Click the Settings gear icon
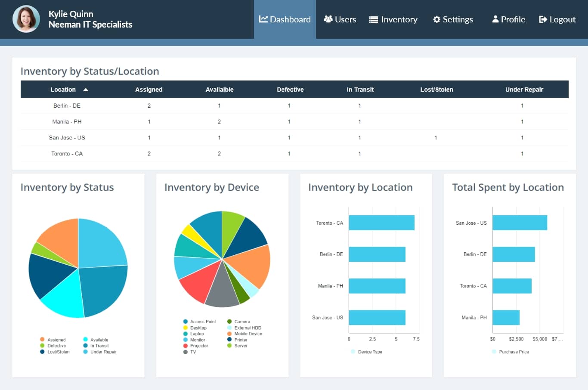Image resolution: width=588 pixels, height=390 pixels. click(x=436, y=19)
